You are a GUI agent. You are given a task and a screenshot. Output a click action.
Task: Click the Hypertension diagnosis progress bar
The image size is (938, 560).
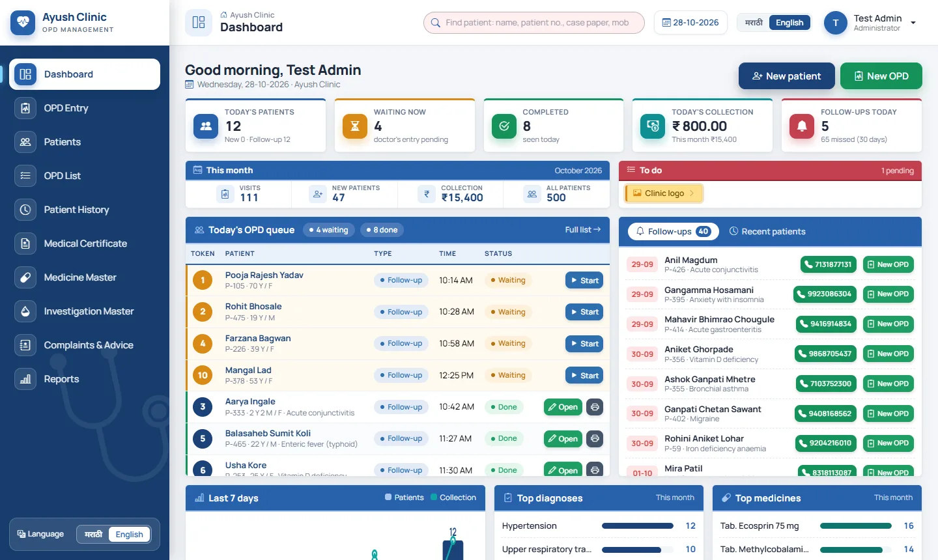click(x=639, y=526)
